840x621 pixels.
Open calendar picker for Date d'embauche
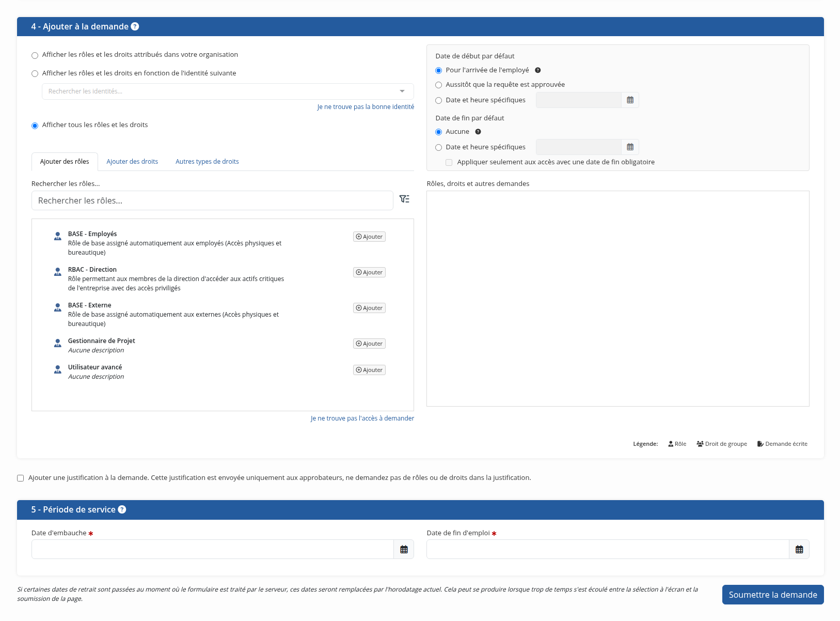coord(404,549)
